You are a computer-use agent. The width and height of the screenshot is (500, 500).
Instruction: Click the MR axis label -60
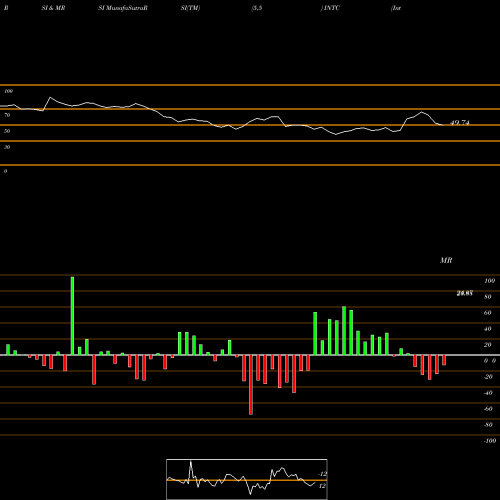(488, 409)
